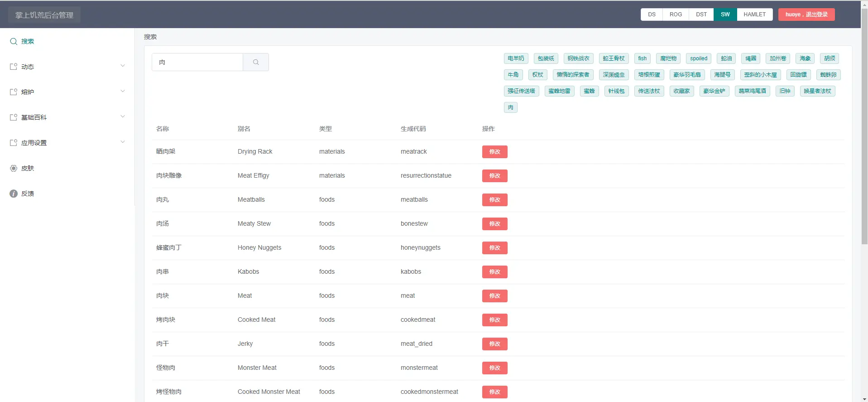Select the 深渊蠕虫 search tag
This screenshot has height=402, width=868.
[x=614, y=75]
